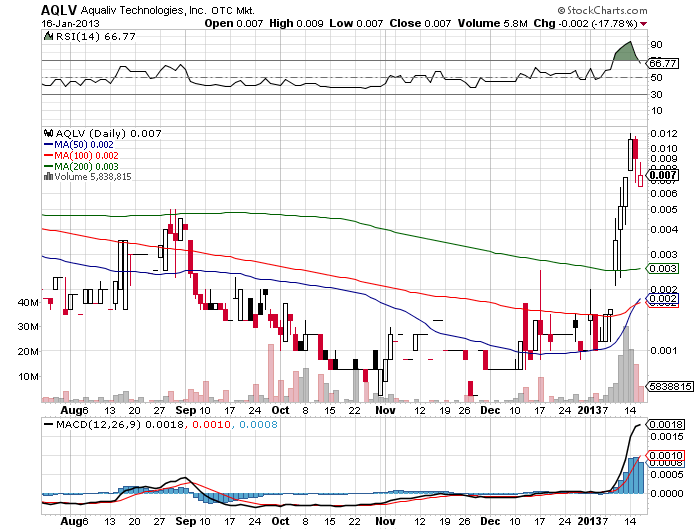Click Dec on the MACD panel date axis

pyautogui.click(x=490, y=521)
